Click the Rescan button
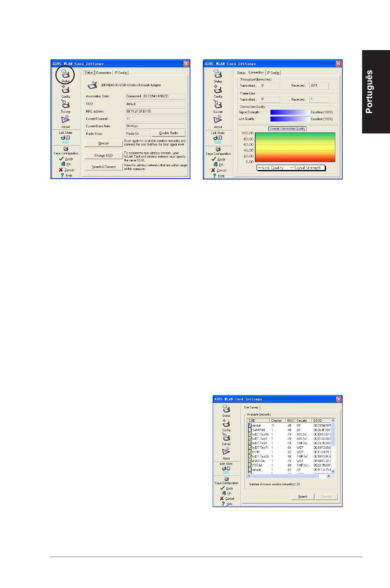Viewport: 390px width, 588px height. click(x=103, y=143)
